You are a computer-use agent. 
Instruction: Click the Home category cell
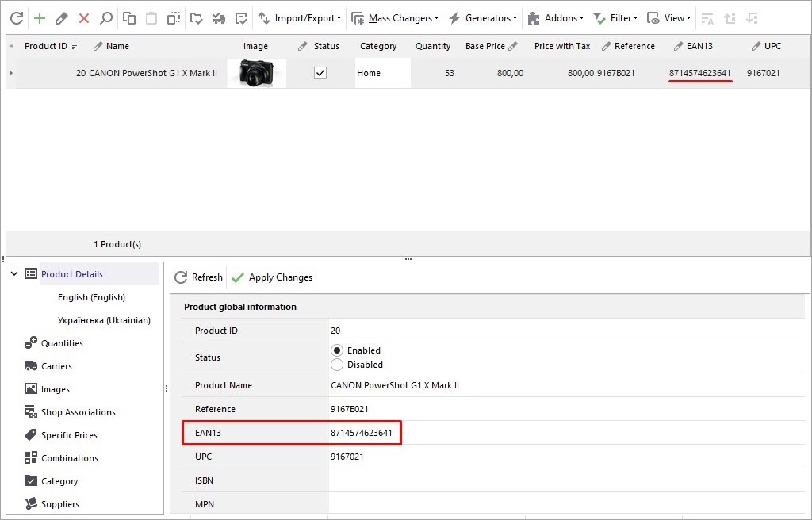tap(383, 73)
